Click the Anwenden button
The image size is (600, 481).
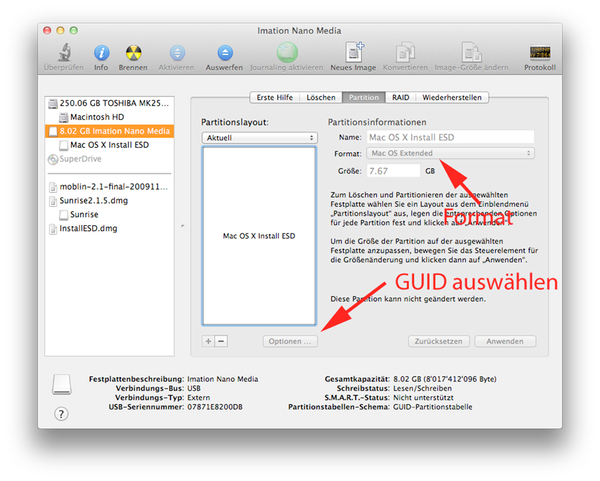click(x=505, y=341)
